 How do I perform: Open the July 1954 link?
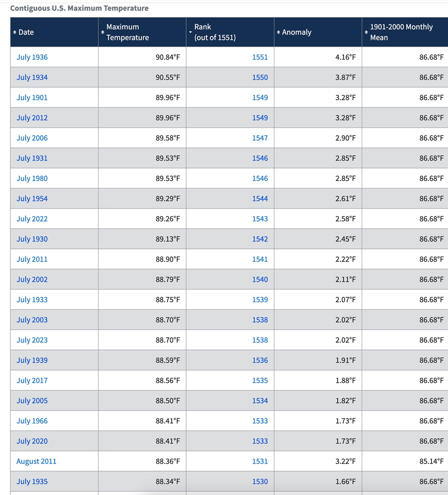click(x=32, y=198)
